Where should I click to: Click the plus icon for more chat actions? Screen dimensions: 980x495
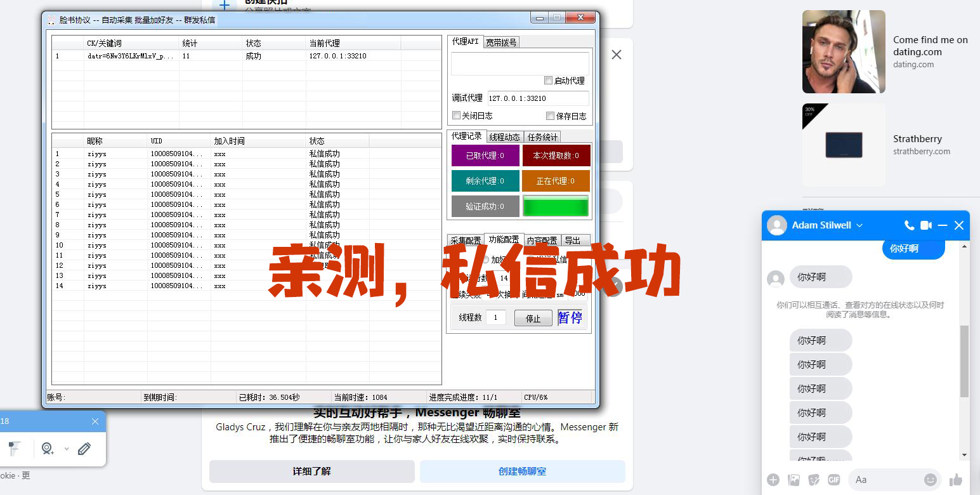pos(773,480)
